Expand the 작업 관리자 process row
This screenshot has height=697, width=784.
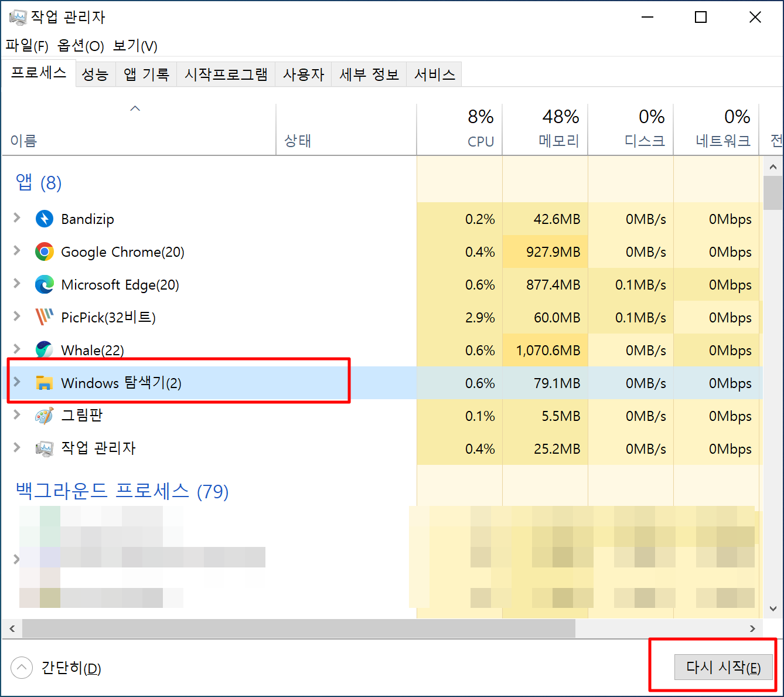point(17,448)
